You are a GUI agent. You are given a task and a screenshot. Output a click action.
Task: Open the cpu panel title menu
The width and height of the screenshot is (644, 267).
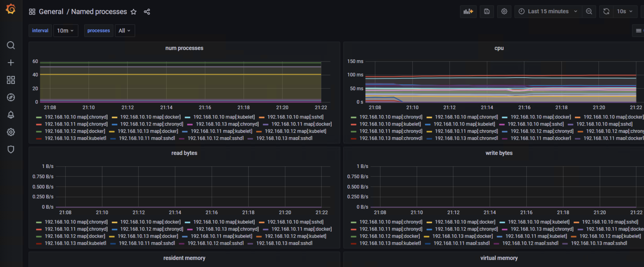coord(499,48)
